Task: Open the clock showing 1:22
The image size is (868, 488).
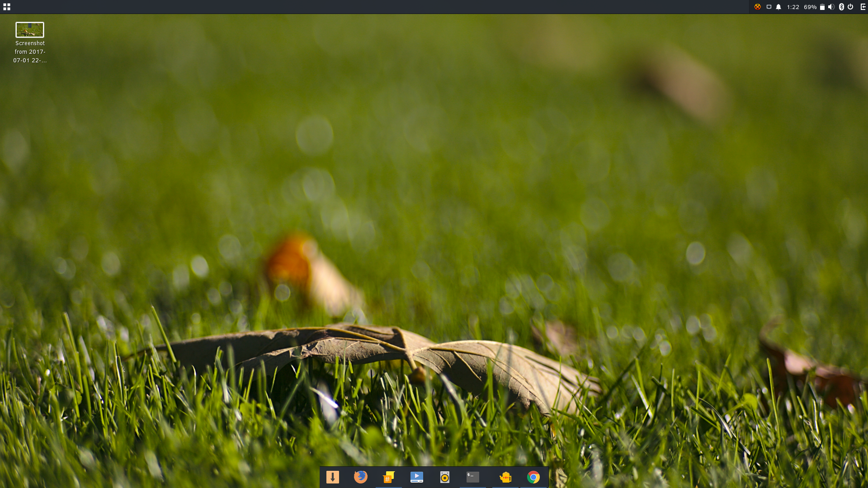Action: 793,7
